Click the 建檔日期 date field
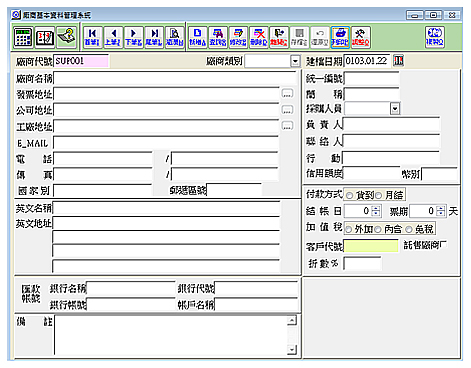The width and height of the screenshot is (471, 368). (367, 61)
